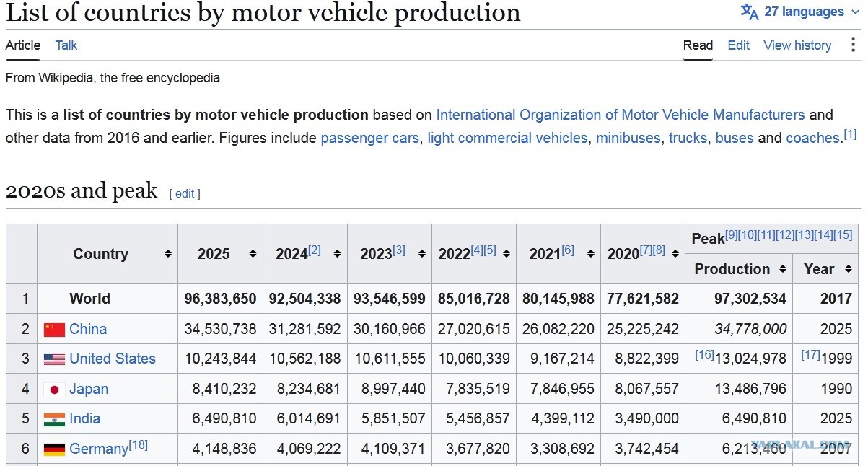
Task: Open the China country link
Action: click(88, 329)
